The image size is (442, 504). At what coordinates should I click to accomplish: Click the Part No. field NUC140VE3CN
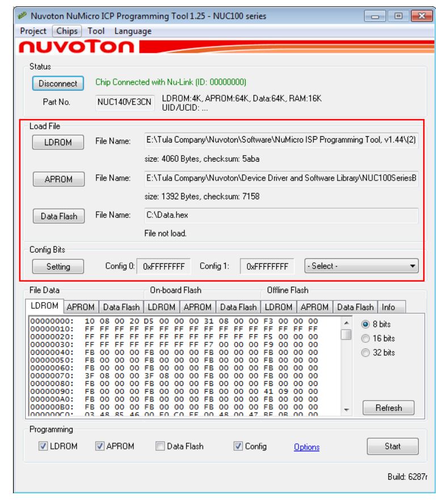[x=124, y=102]
